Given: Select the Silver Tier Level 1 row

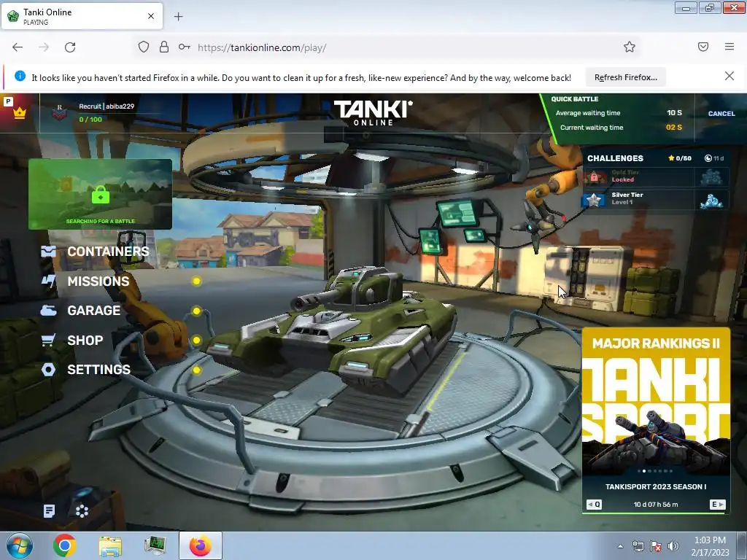Looking at the screenshot, I should 656,198.
